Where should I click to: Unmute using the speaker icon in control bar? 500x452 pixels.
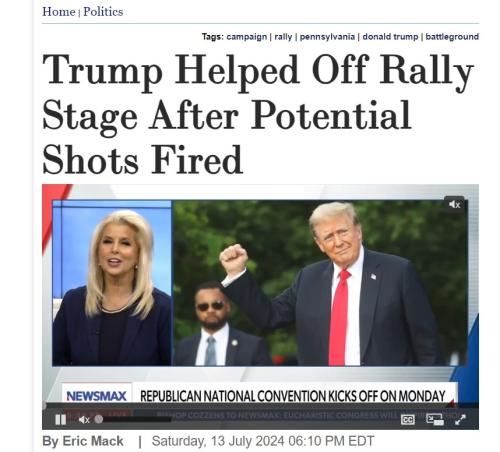[84, 420]
